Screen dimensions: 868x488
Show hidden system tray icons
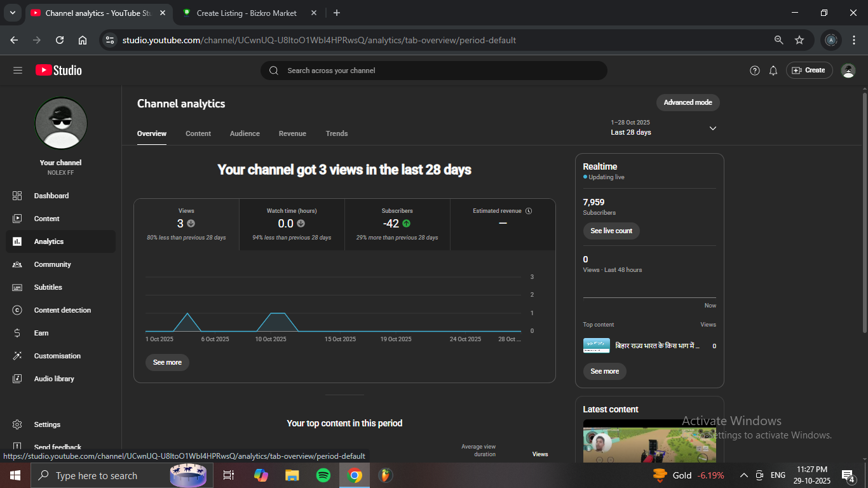tap(743, 475)
